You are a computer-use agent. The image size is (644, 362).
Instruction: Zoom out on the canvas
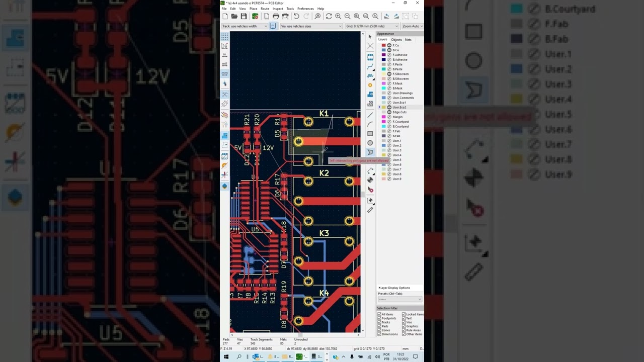pyautogui.click(x=347, y=17)
